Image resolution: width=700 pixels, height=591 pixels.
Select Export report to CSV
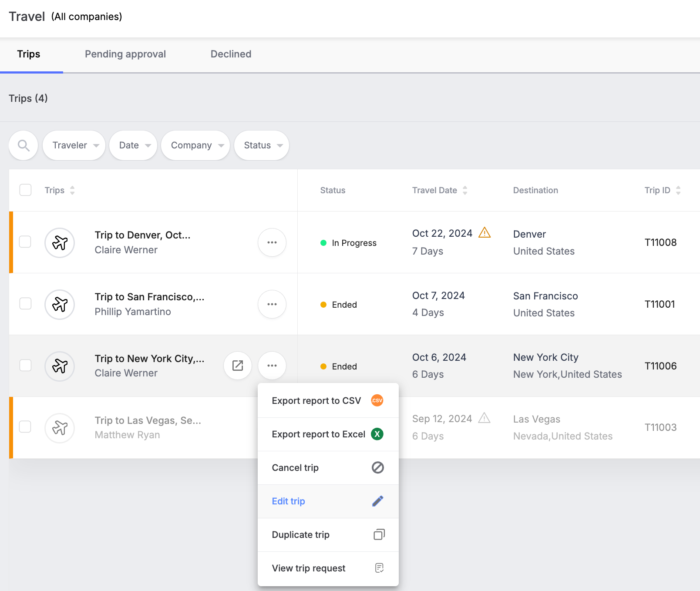coord(328,401)
